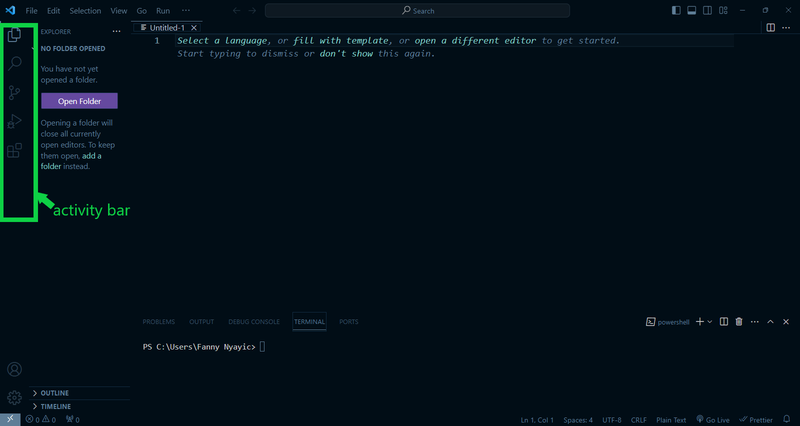The height and width of the screenshot is (426, 800).
Task: Open the Go menu
Action: click(x=142, y=11)
